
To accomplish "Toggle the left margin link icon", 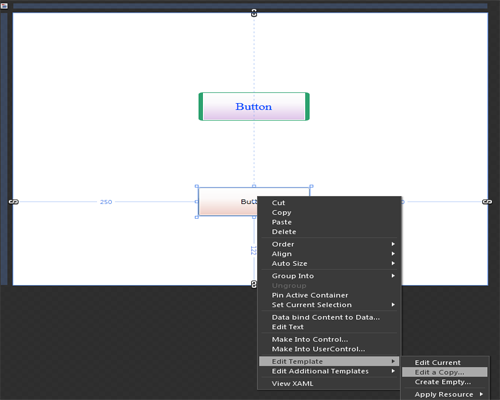I will click(x=14, y=202).
